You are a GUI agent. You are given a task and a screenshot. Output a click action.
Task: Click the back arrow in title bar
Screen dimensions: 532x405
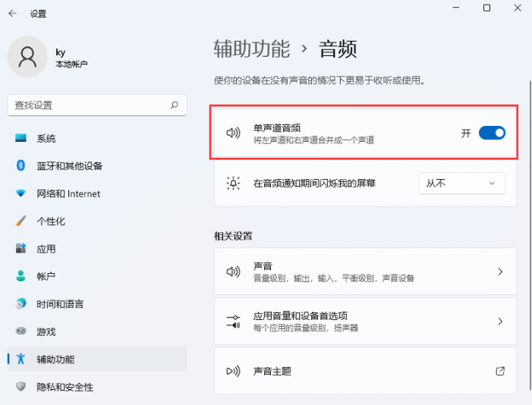point(12,14)
